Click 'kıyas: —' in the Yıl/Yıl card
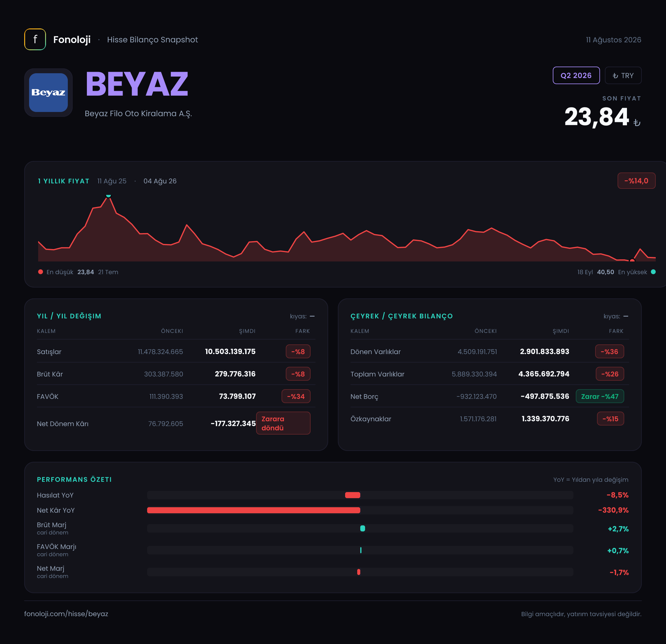 click(302, 316)
